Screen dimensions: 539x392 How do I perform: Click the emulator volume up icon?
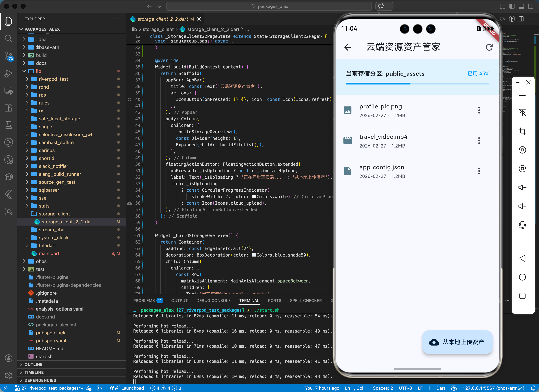click(x=522, y=187)
